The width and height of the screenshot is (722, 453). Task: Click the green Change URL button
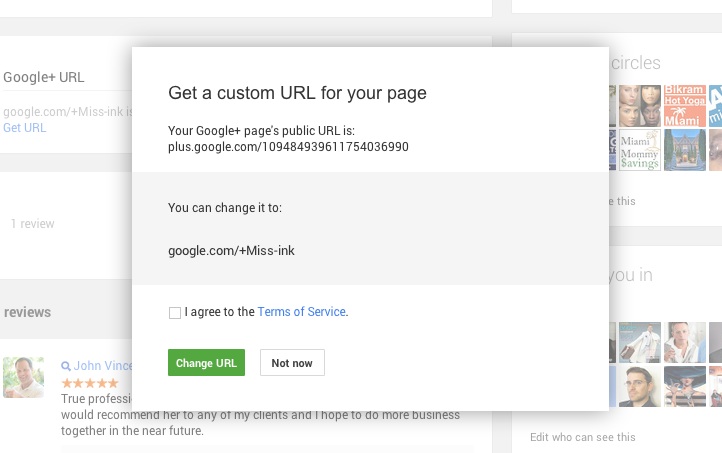206,362
